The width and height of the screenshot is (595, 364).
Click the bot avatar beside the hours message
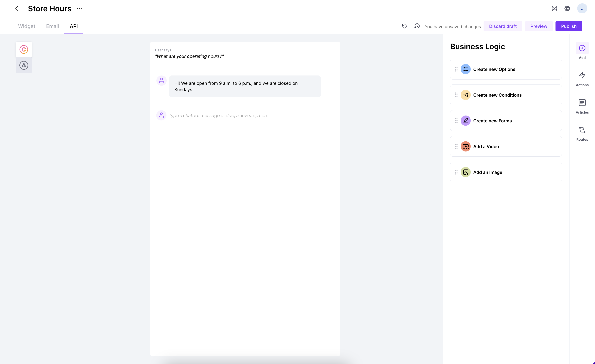161,80
